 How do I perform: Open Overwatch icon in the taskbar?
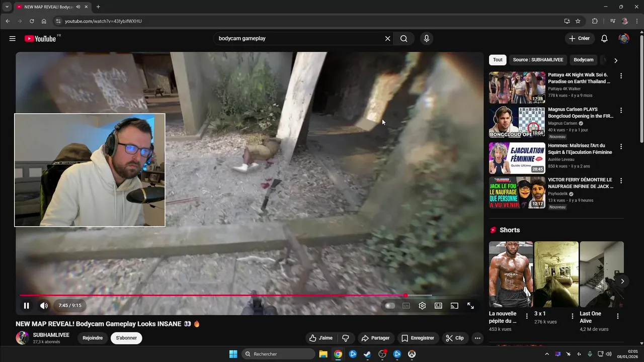click(412, 354)
